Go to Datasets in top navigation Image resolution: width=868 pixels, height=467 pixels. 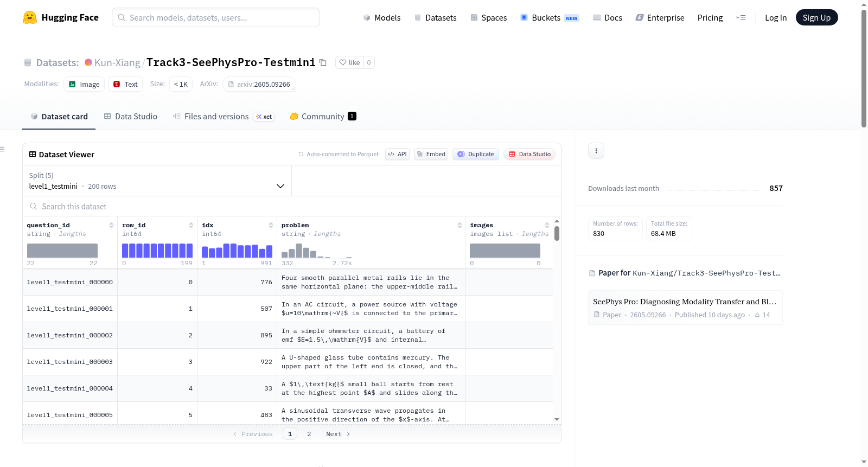tap(435, 17)
